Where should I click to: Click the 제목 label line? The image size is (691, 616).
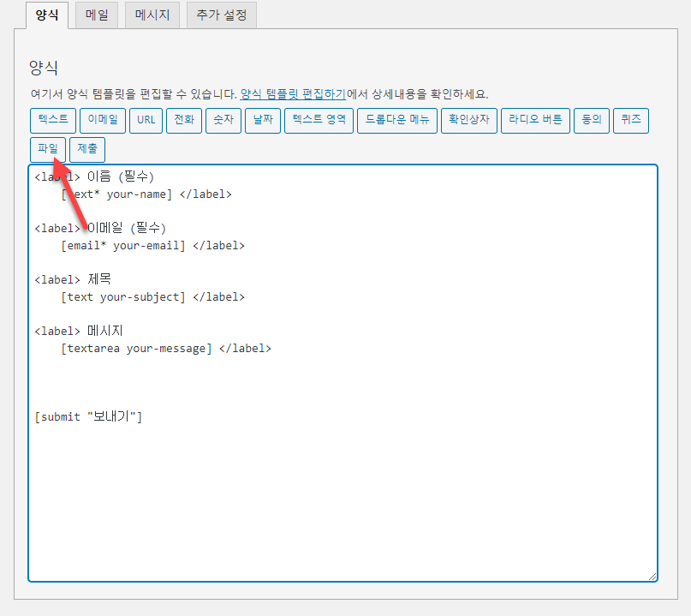(x=73, y=279)
